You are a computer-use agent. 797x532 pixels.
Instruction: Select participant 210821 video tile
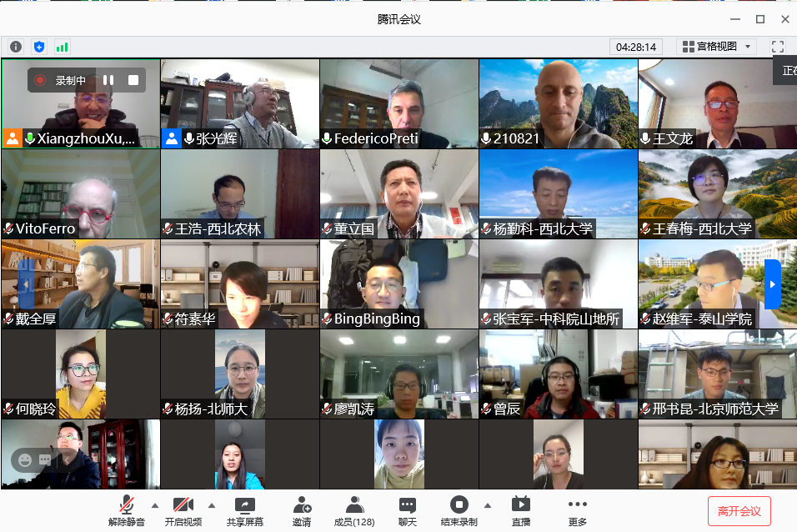pos(558,103)
